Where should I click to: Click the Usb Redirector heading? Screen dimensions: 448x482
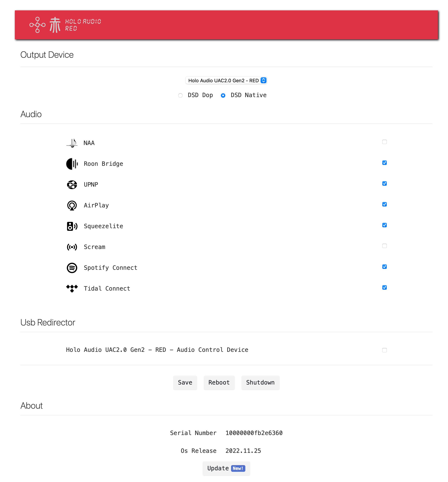tap(48, 323)
